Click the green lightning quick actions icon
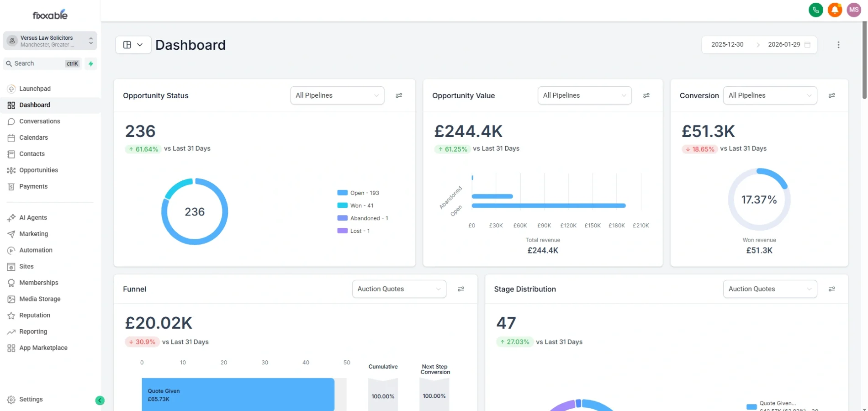Viewport: 868px width, 411px height. coord(91,64)
